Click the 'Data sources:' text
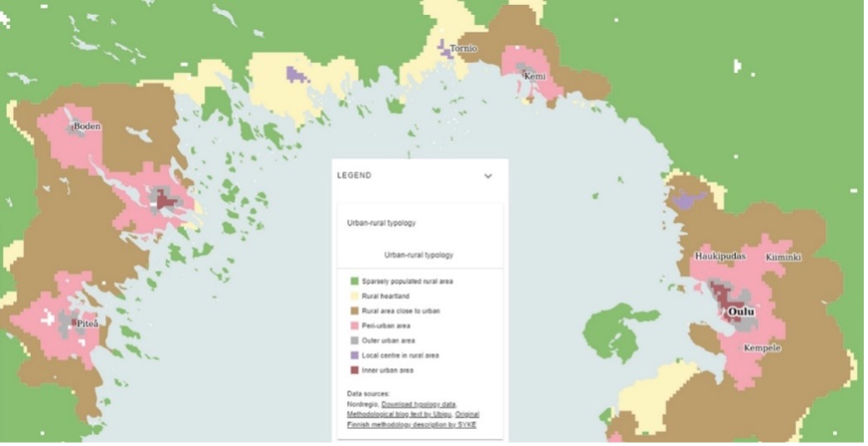Viewport: 868px width, 446px height. click(368, 394)
